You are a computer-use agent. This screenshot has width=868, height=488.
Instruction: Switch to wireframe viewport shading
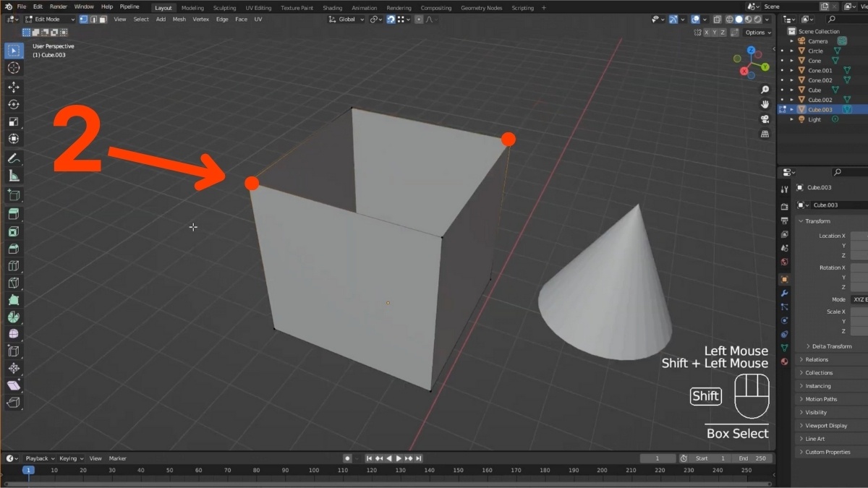tap(730, 20)
